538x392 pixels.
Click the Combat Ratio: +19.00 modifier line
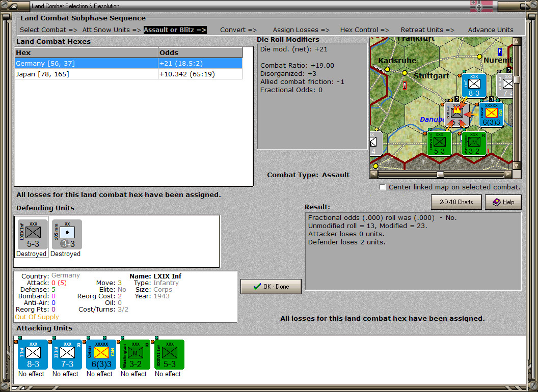click(297, 66)
